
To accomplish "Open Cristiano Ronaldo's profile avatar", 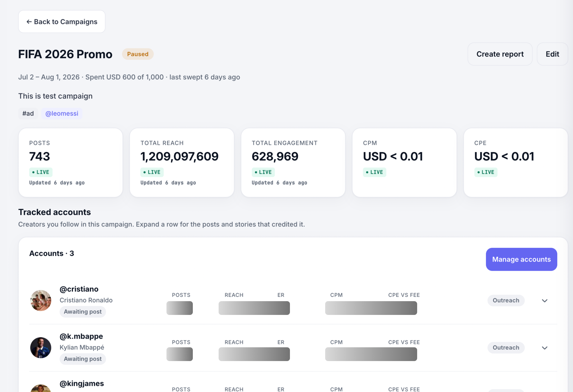I will [x=41, y=301].
